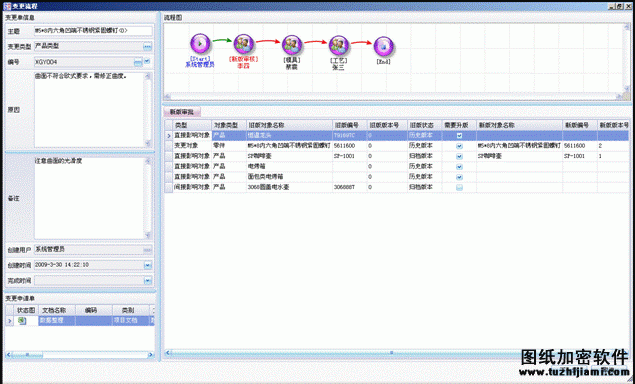Open the 变更类型 browse ellipsis button

tap(147, 47)
